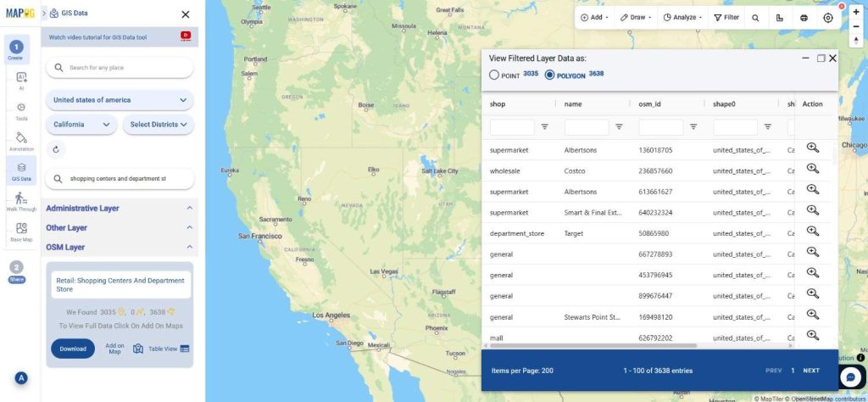Open the Draw menu in map toolbar
This screenshot has width=868, height=402.
pos(636,18)
